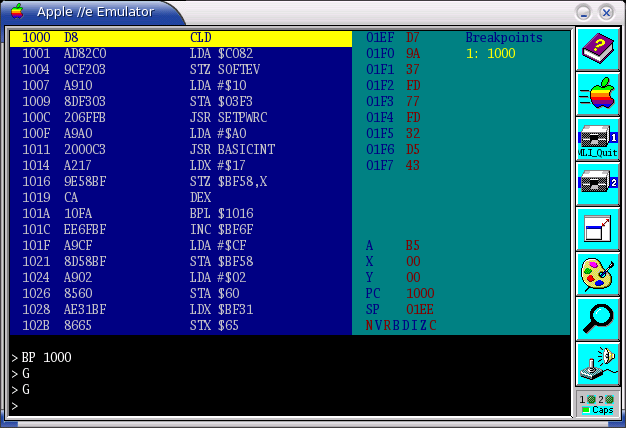This screenshot has height=428, width=626.
Task: Select breakpoint 1: 1000
Action: pyautogui.click(x=491, y=54)
